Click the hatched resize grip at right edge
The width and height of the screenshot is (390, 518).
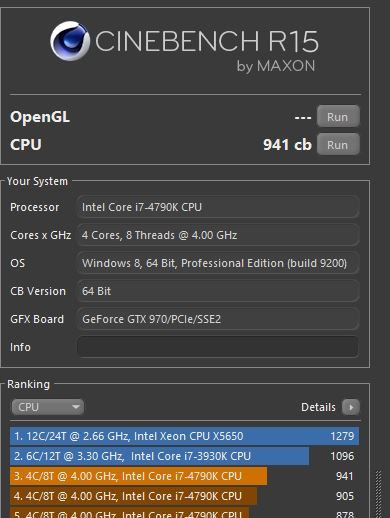[379, 494]
